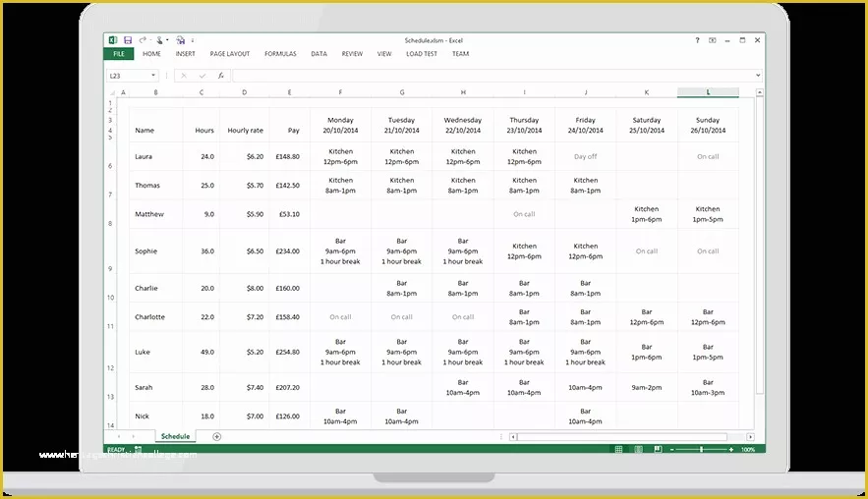Expand the Name Box dropdown
Screen dimensions: 868x499
click(x=153, y=76)
